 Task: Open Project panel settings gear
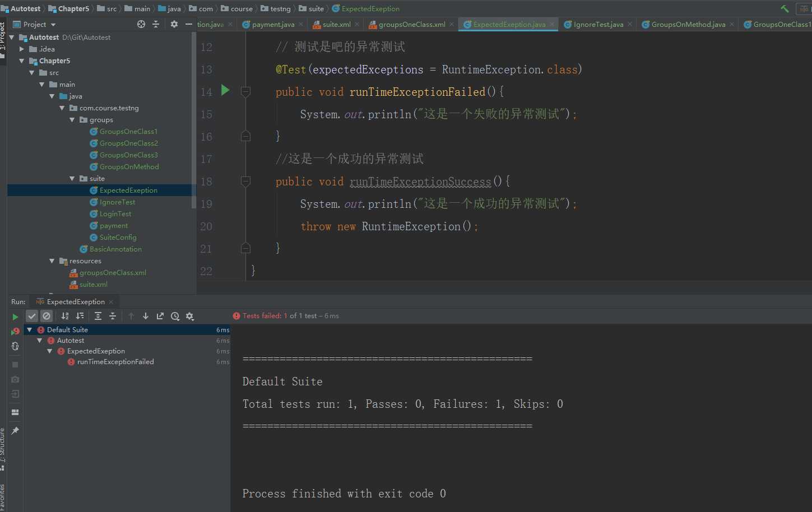click(x=174, y=24)
